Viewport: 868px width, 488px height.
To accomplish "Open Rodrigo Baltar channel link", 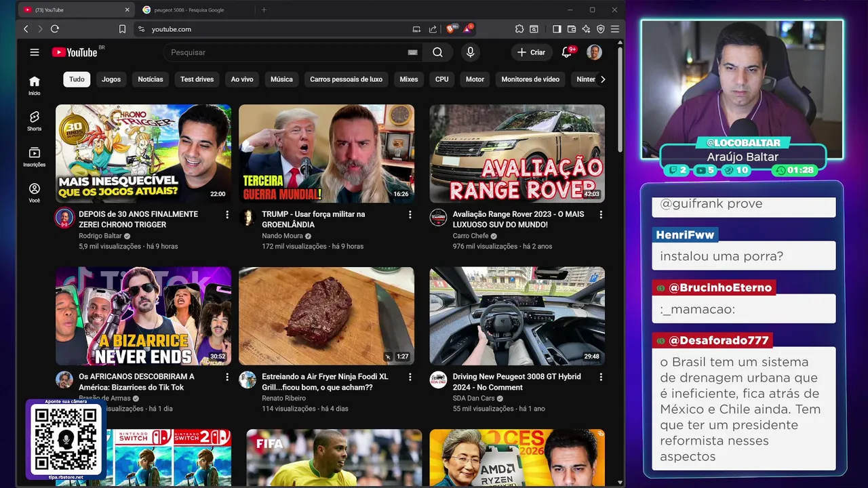I will tap(100, 236).
